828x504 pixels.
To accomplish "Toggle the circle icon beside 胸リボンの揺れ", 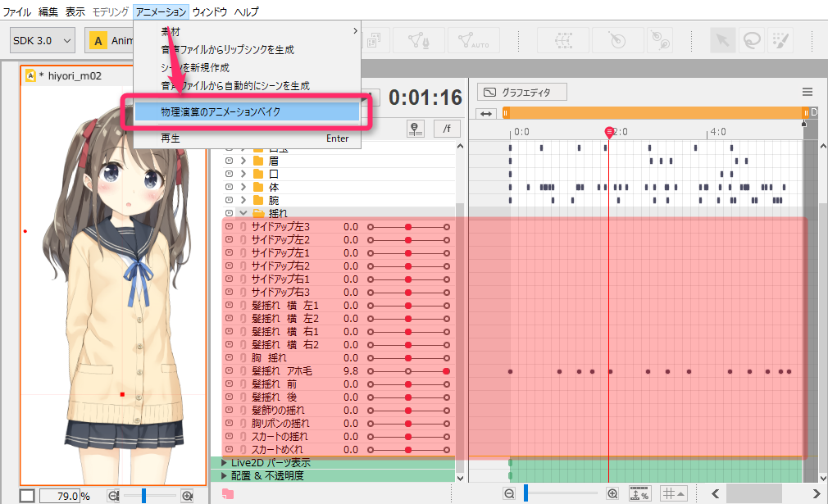I will [229, 423].
